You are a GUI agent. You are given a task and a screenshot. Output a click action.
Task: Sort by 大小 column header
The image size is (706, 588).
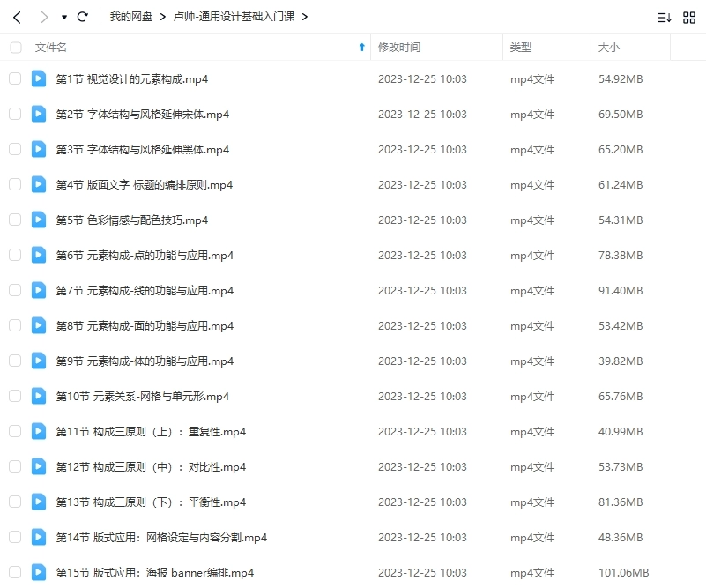click(x=609, y=48)
